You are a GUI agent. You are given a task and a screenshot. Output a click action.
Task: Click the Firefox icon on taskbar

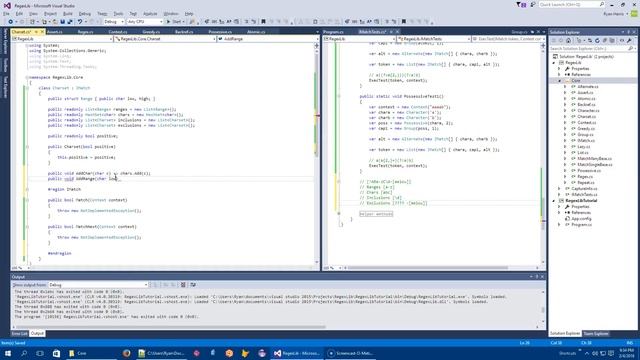[127, 353]
